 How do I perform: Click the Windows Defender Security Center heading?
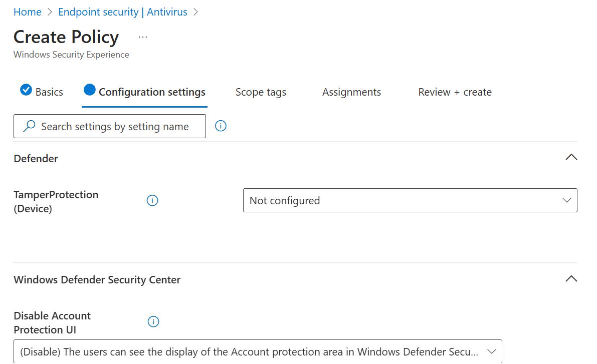pyautogui.click(x=97, y=279)
